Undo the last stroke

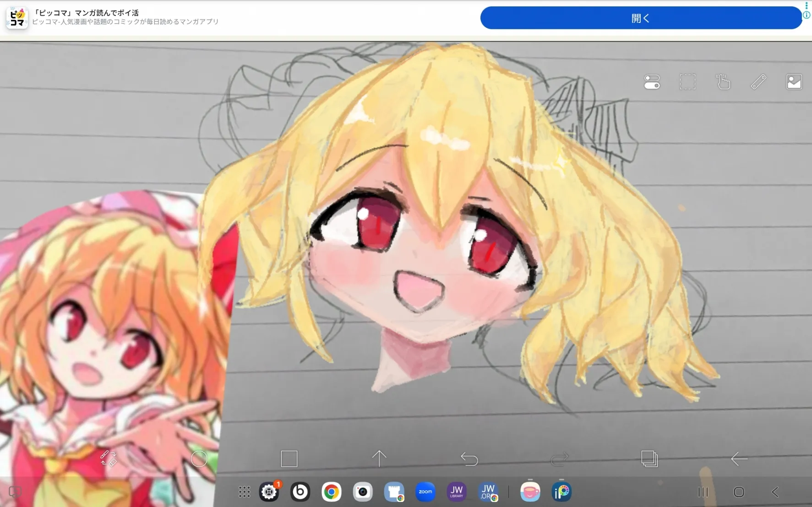tap(469, 458)
